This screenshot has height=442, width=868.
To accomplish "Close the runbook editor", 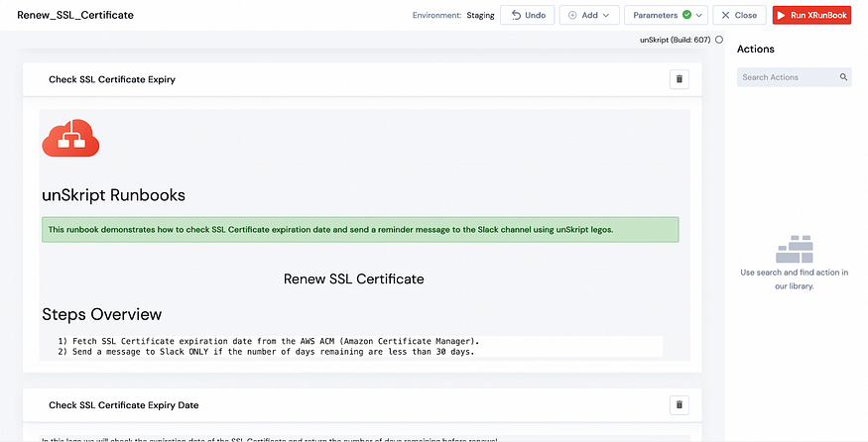I will click(739, 15).
